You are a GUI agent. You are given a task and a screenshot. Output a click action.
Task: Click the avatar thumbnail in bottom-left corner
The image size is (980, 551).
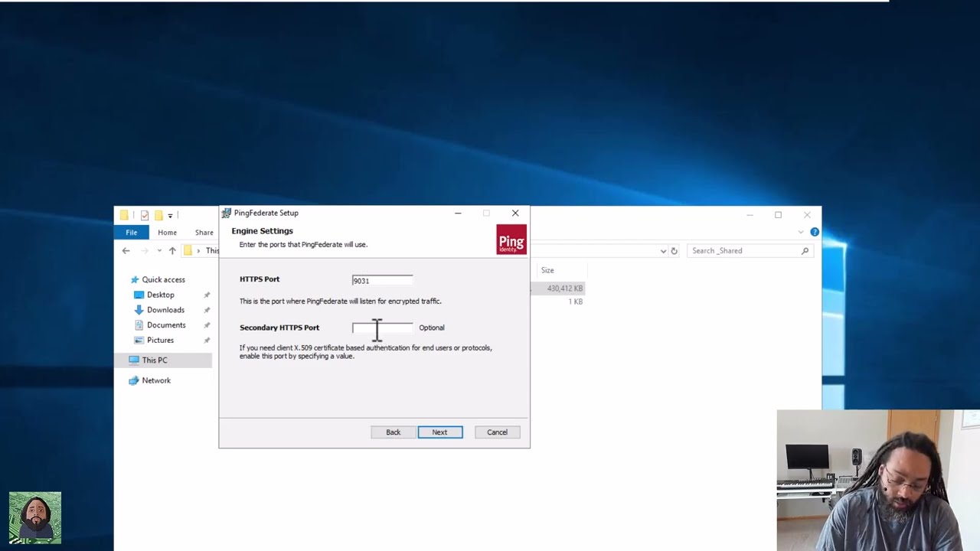[35, 518]
